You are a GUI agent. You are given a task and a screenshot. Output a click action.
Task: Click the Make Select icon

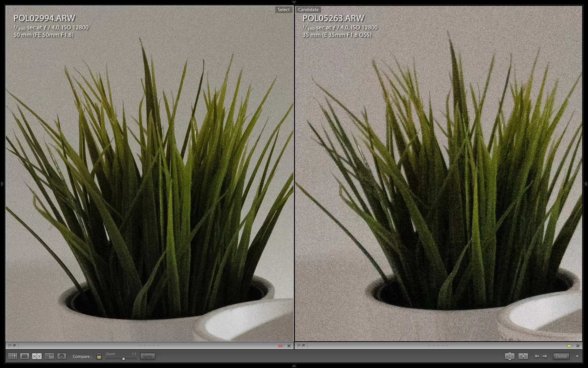(x=523, y=356)
